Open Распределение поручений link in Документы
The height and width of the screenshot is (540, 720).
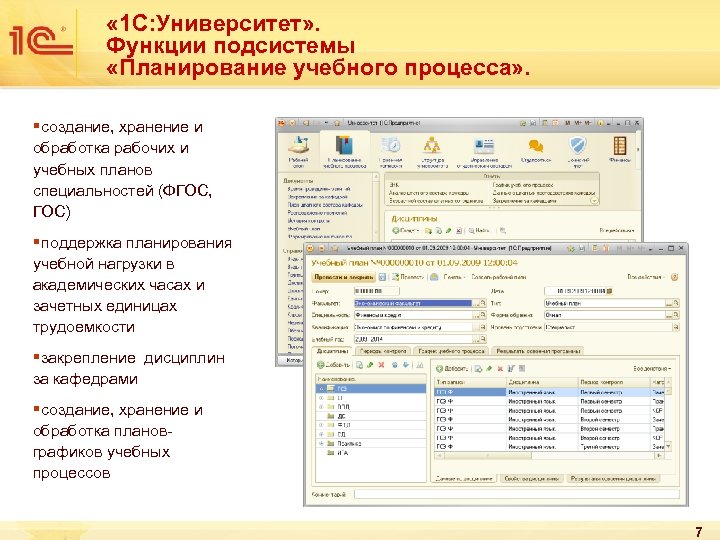coord(317,213)
